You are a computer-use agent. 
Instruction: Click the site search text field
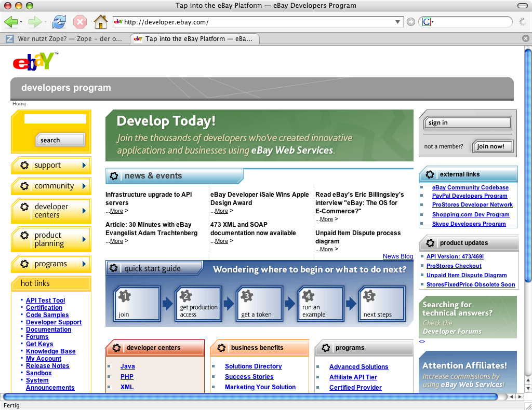(55, 119)
